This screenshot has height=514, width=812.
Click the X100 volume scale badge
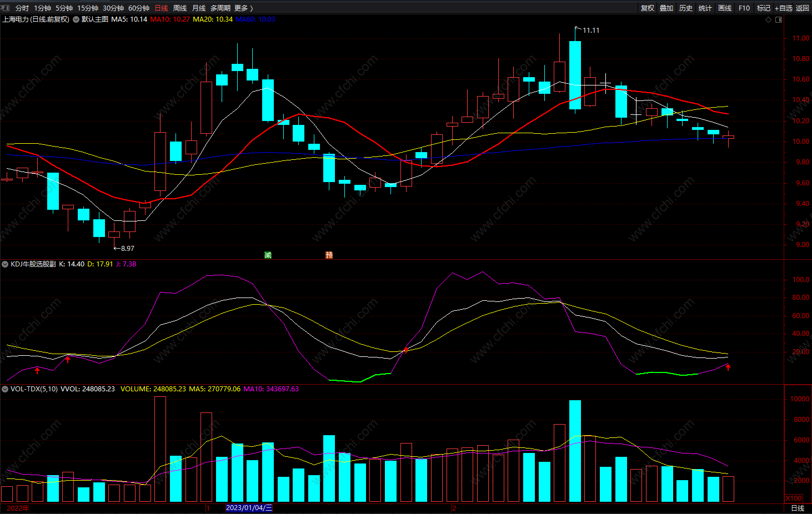tap(794, 498)
